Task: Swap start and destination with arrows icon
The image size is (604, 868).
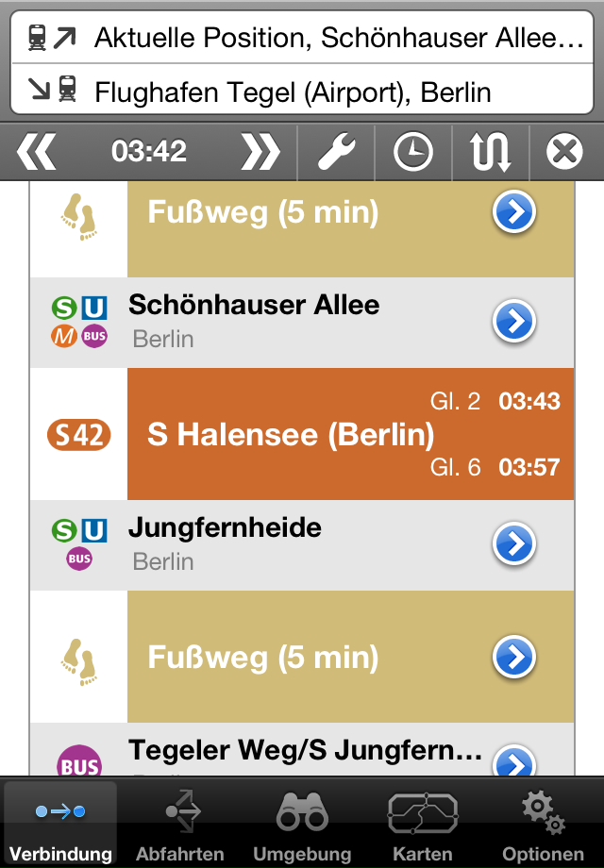Action: [x=491, y=151]
